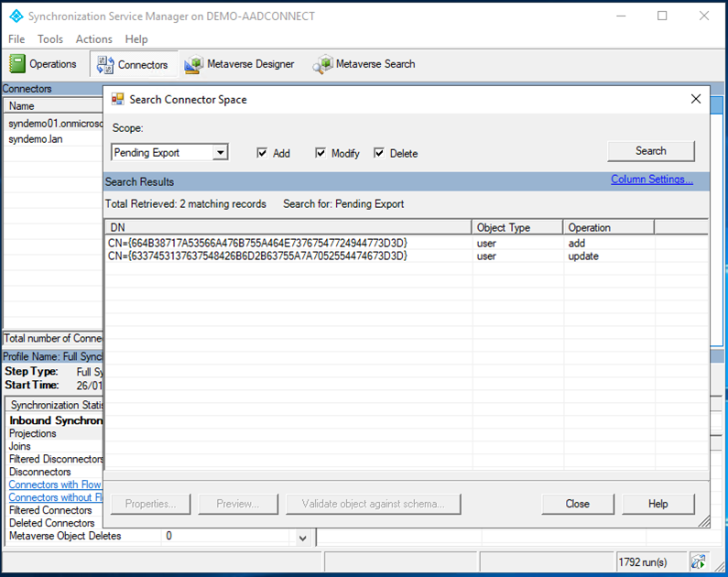Open the Operations toolbar icon
Viewport: 728px width, 577px height.
[17, 64]
